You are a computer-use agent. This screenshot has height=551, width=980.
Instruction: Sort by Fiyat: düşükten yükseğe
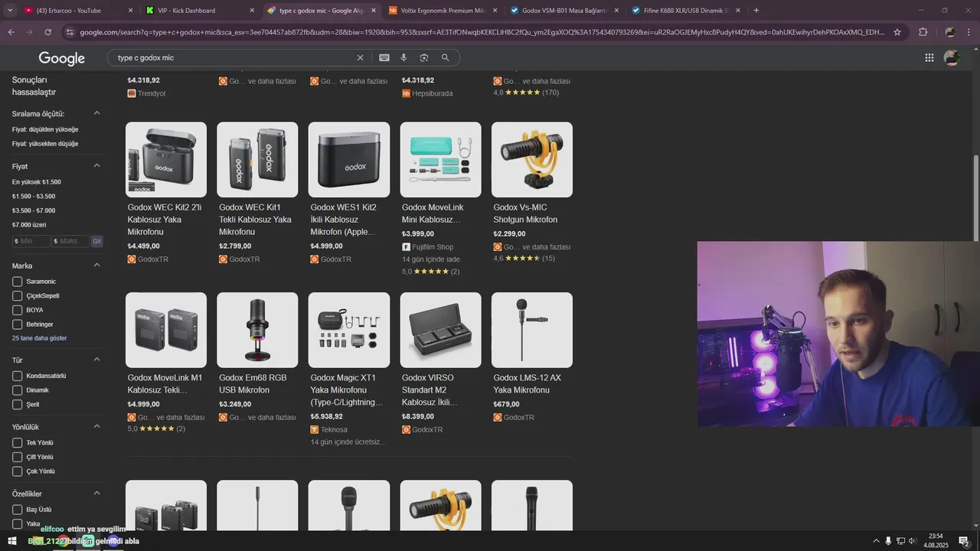coord(45,129)
